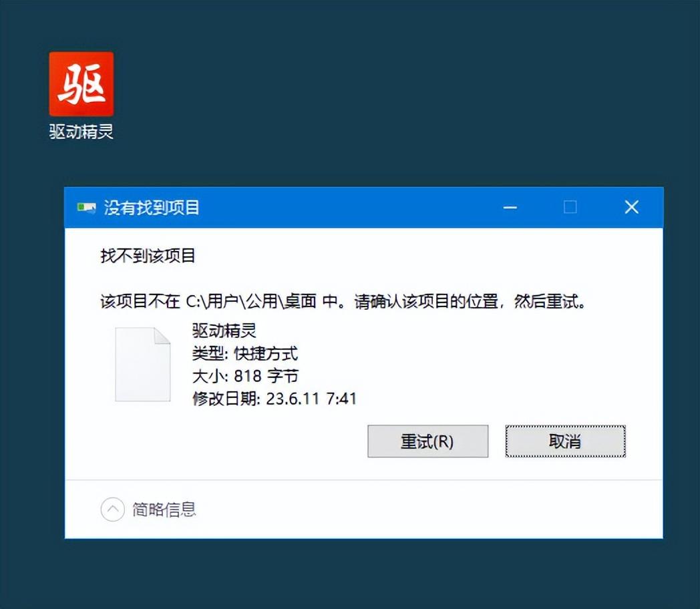Viewport: 700px width, 609px height.
Task: Collapse details using the round chevron icon
Action: tap(112, 509)
